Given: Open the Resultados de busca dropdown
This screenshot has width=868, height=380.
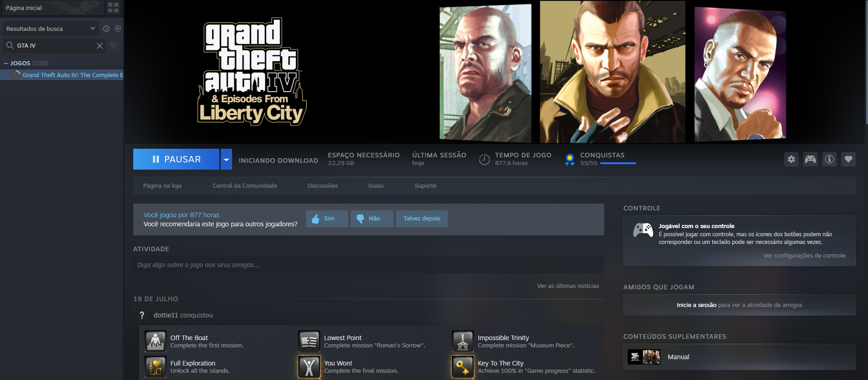Looking at the screenshot, I should (51, 29).
